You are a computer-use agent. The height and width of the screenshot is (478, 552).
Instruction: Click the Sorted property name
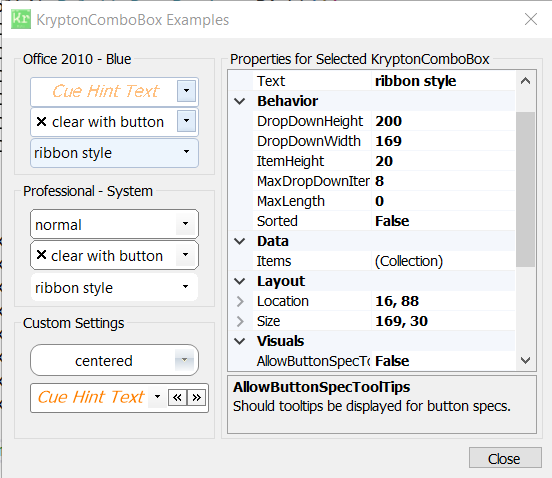(x=277, y=221)
